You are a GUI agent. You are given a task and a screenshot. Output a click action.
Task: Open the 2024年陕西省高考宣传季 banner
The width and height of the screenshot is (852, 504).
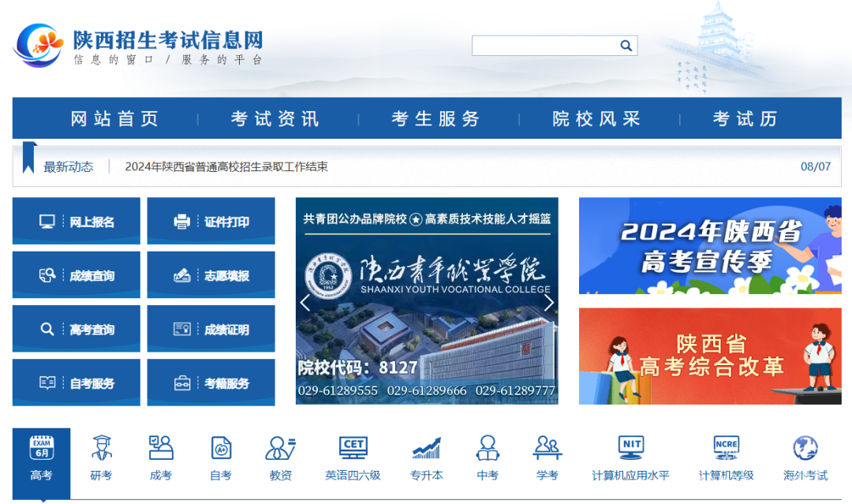pyautogui.click(x=710, y=245)
